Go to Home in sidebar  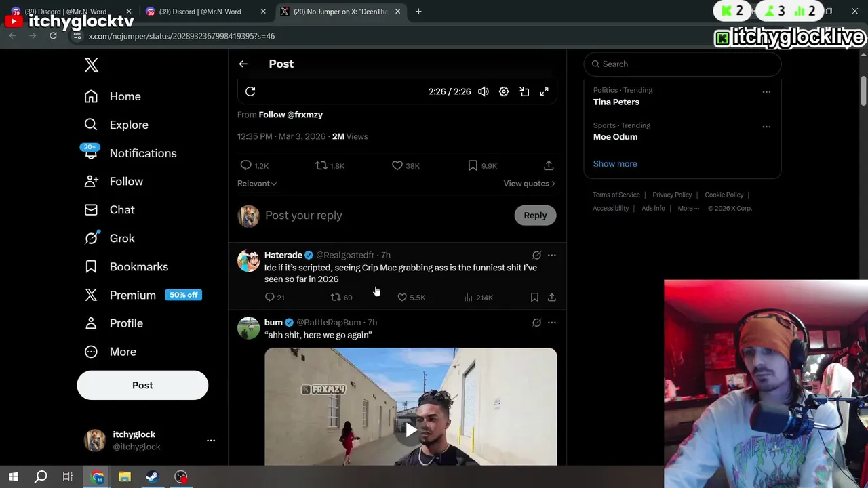(113, 96)
